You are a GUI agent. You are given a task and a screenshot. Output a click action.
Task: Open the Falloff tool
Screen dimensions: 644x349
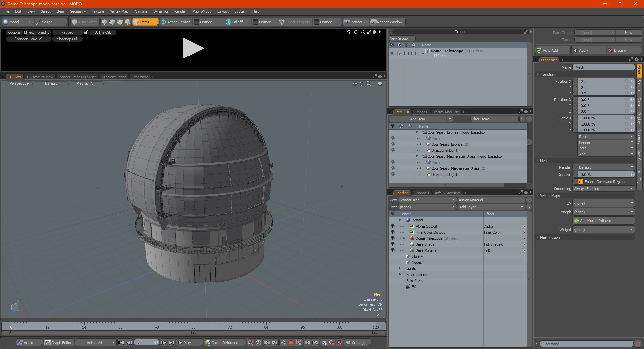click(234, 22)
